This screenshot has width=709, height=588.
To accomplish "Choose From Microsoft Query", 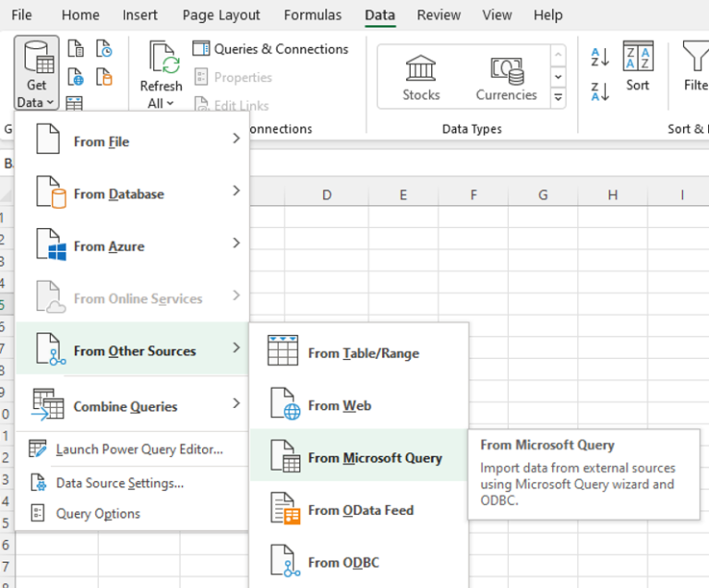I will [x=359, y=455].
